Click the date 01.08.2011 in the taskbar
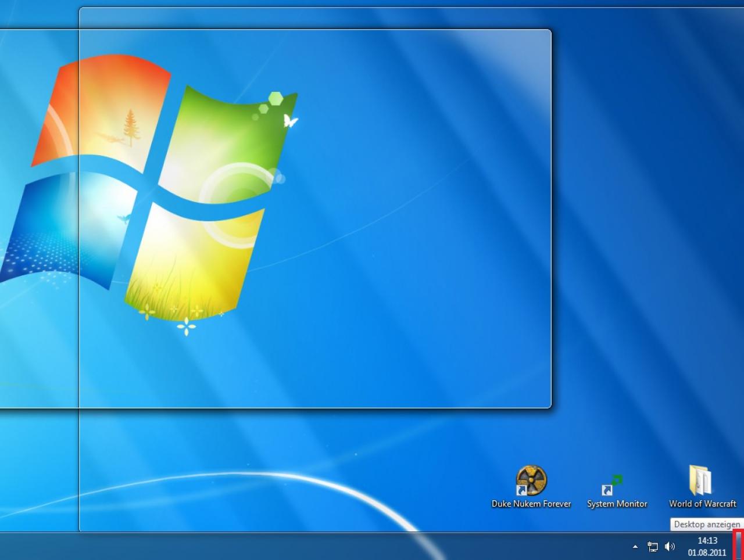Screen dimensions: 744x560 (x=707, y=552)
